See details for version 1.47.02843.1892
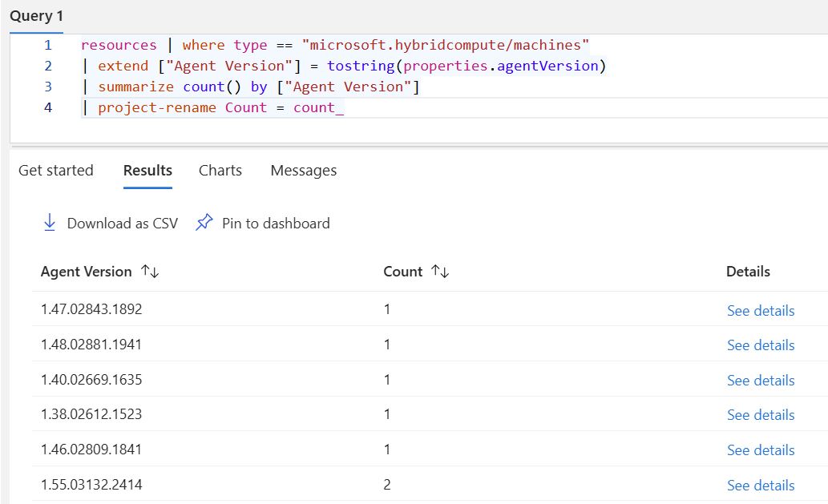The image size is (828, 504). pyautogui.click(x=761, y=311)
